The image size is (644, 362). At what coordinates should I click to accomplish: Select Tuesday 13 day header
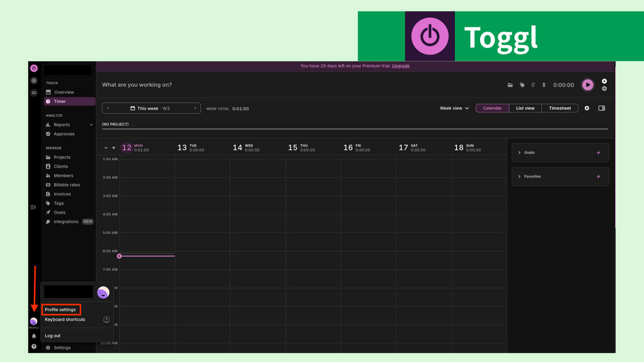click(191, 148)
